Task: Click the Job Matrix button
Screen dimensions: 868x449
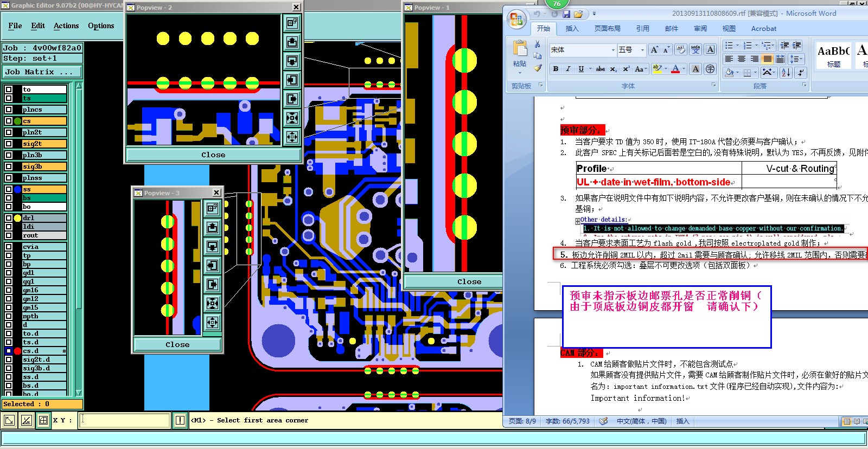Action: 42,72
